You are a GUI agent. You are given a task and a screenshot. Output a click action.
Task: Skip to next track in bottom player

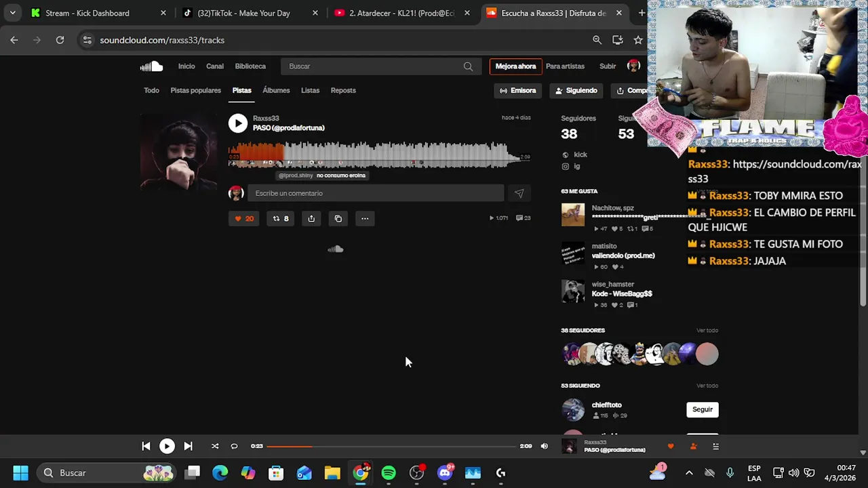[188, 446]
